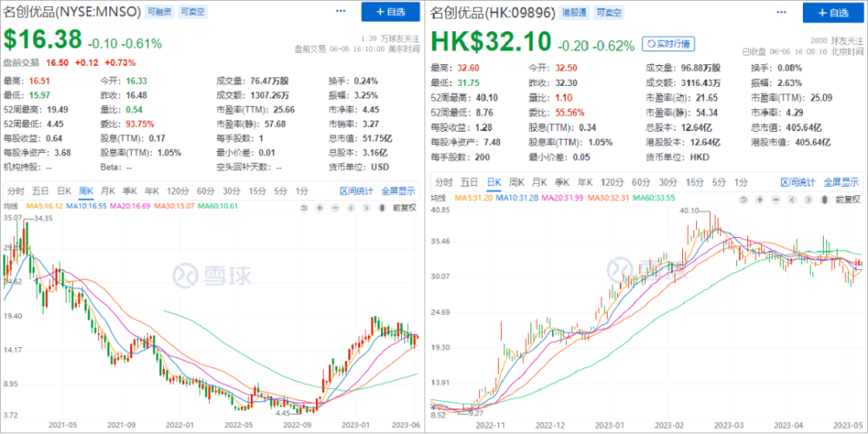This screenshot has height=434, width=868.
Task: Switch HK:09896 chart to 60分 tab
Action: [x=641, y=182]
